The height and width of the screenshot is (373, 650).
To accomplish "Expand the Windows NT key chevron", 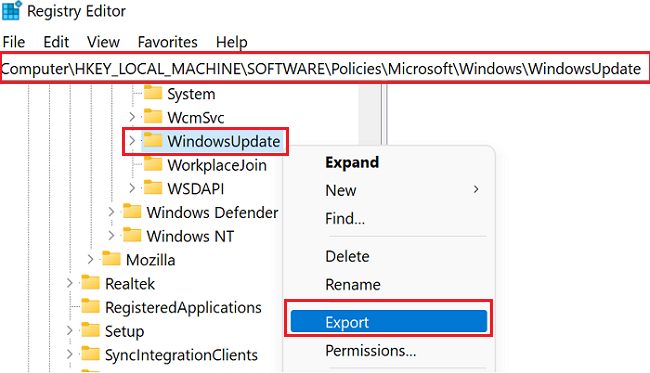I will point(111,235).
